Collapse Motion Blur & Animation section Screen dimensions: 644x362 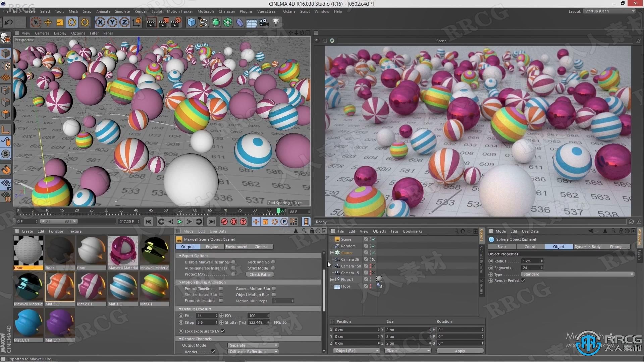(180, 282)
